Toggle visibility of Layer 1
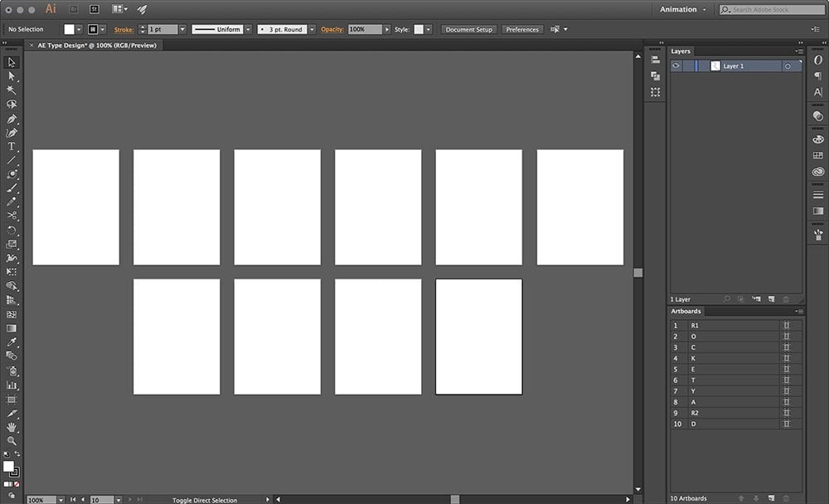This screenshot has height=504, width=829. click(x=676, y=66)
